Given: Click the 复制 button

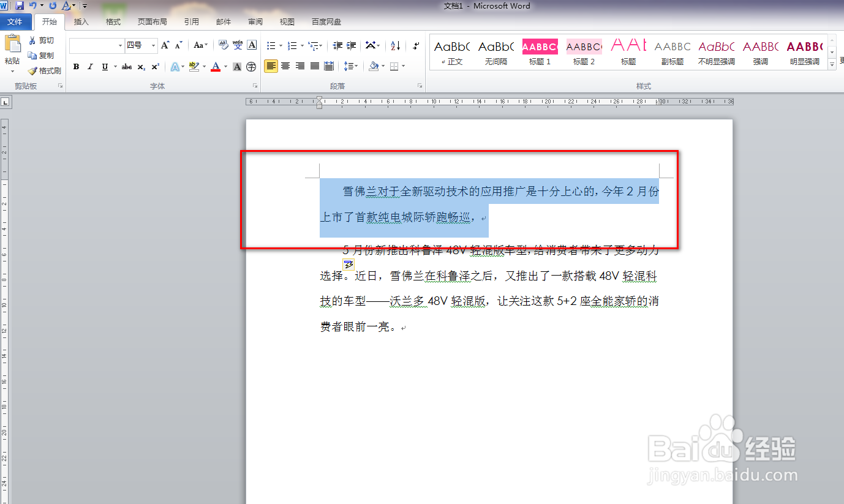Looking at the screenshot, I should click(41, 55).
